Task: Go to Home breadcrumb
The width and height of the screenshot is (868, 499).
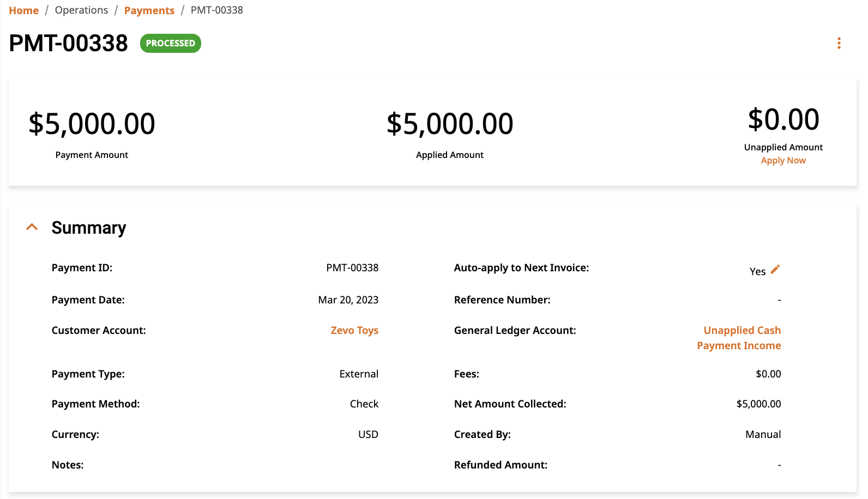Action: coord(24,10)
